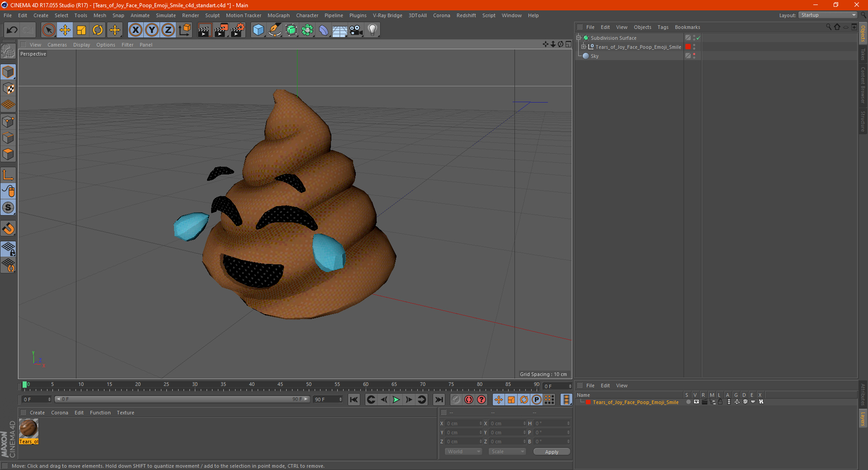Open material manager Create menu
The image size is (868, 470).
(37, 413)
